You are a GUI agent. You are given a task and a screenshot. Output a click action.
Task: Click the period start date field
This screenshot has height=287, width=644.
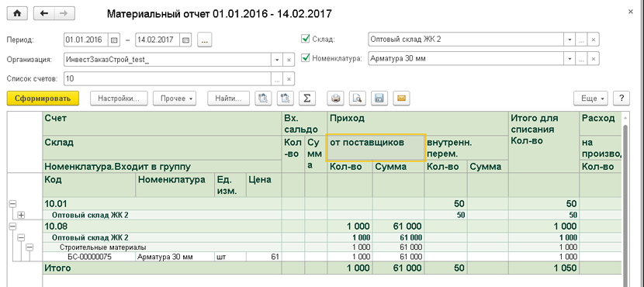tap(86, 40)
